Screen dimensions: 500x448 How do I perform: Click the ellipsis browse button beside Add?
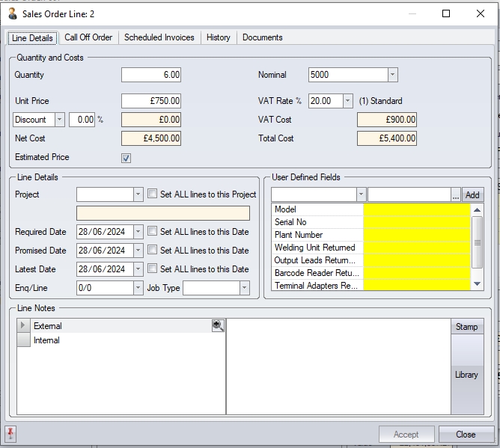455,194
